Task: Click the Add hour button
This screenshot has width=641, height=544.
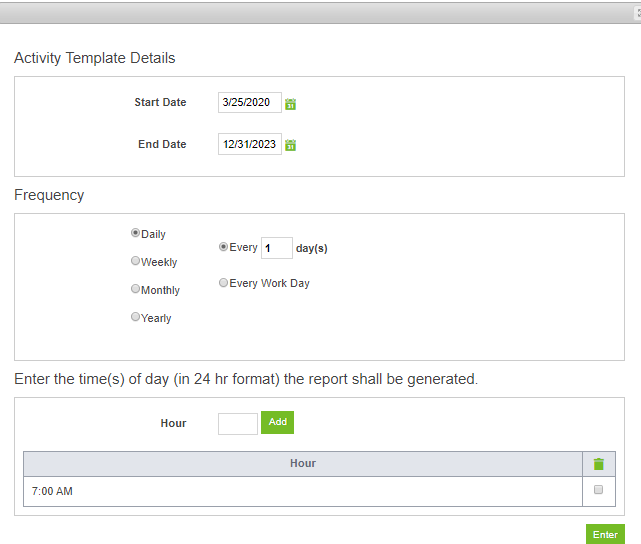Action: coord(277,422)
